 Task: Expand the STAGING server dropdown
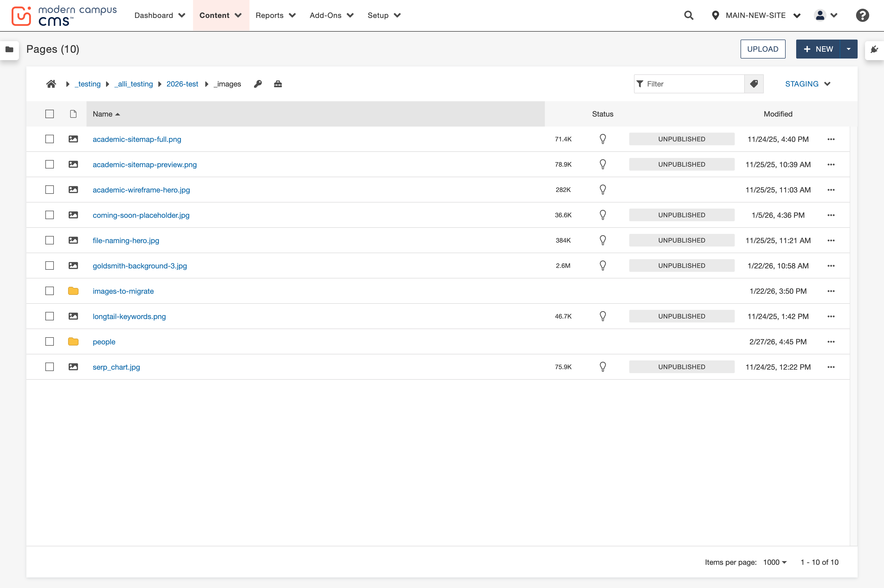pos(808,84)
